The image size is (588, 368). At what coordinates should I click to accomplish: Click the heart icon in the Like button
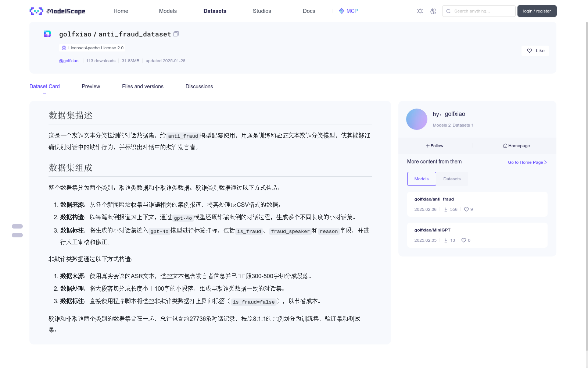(x=530, y=51)
